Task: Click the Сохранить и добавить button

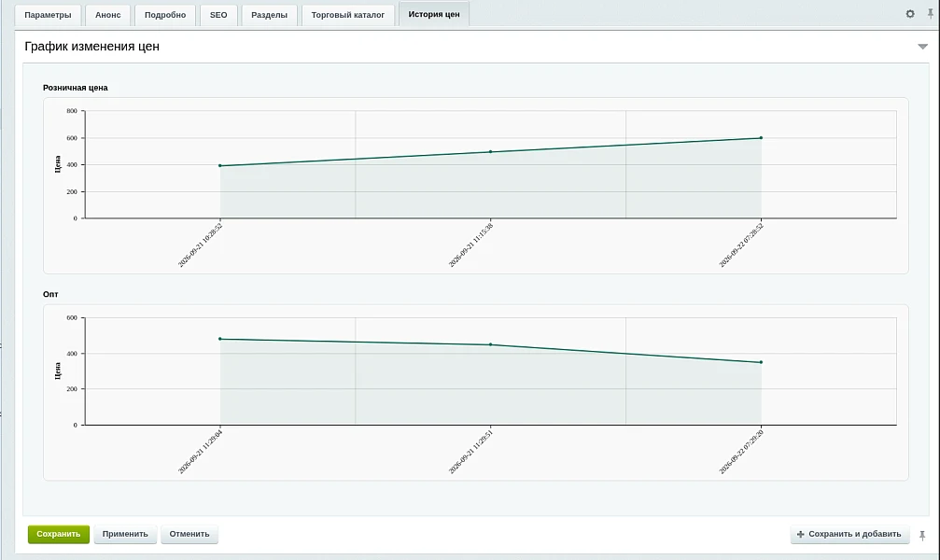Action: [849, 534]
